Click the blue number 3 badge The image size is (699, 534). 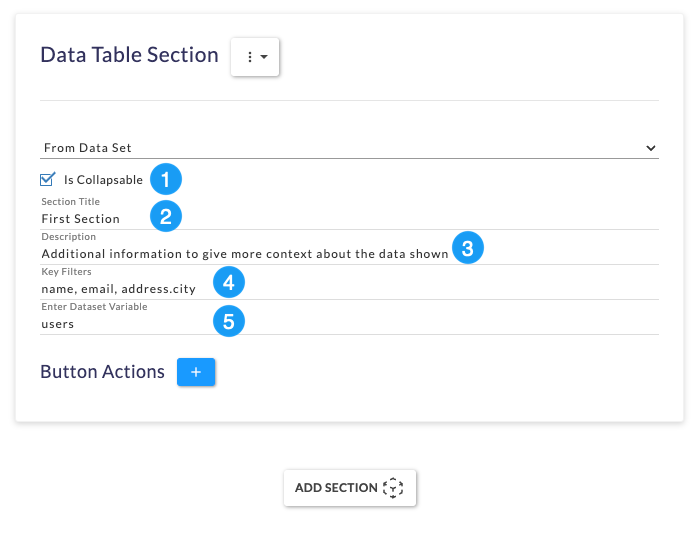pyautogui.click(x=468, y=248)
